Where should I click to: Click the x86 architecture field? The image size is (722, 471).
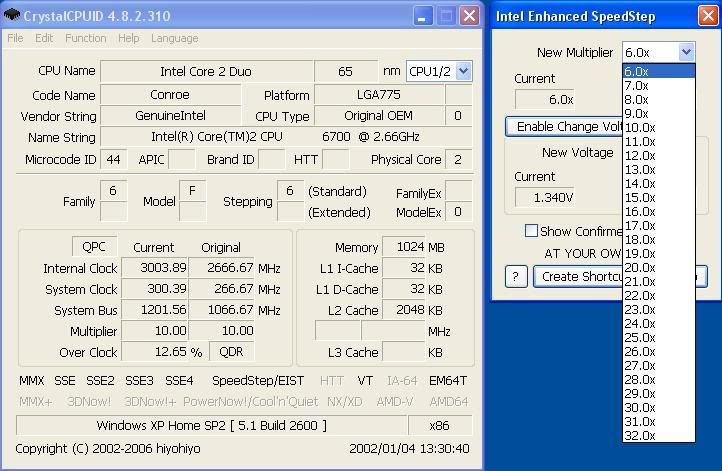440,425
